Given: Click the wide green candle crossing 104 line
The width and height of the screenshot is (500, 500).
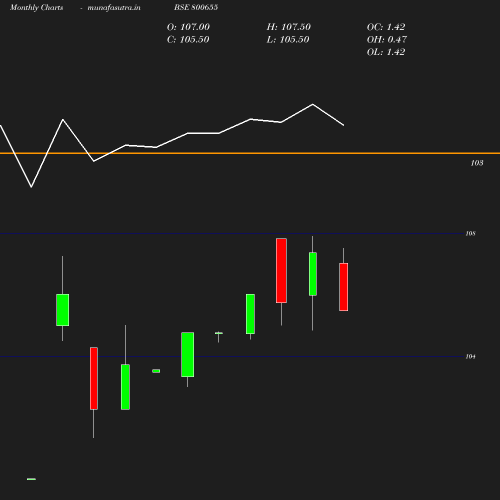Looking at the screenshot, I should (188, 355).
